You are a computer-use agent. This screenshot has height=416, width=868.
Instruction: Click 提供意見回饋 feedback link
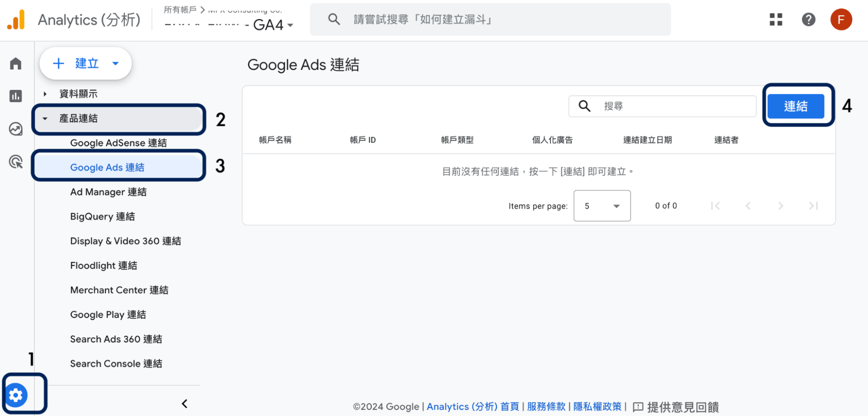pyautogui.click(x=683, y=407)
